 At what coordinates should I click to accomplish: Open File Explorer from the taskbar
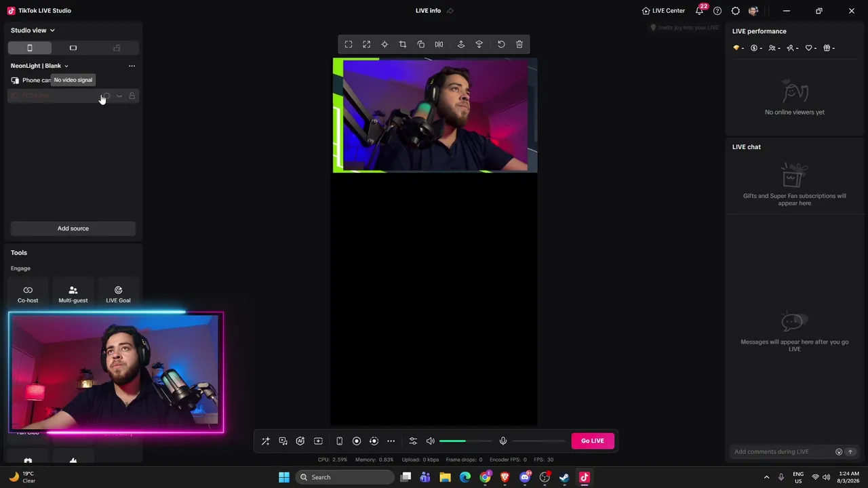(x=445, y=477)
